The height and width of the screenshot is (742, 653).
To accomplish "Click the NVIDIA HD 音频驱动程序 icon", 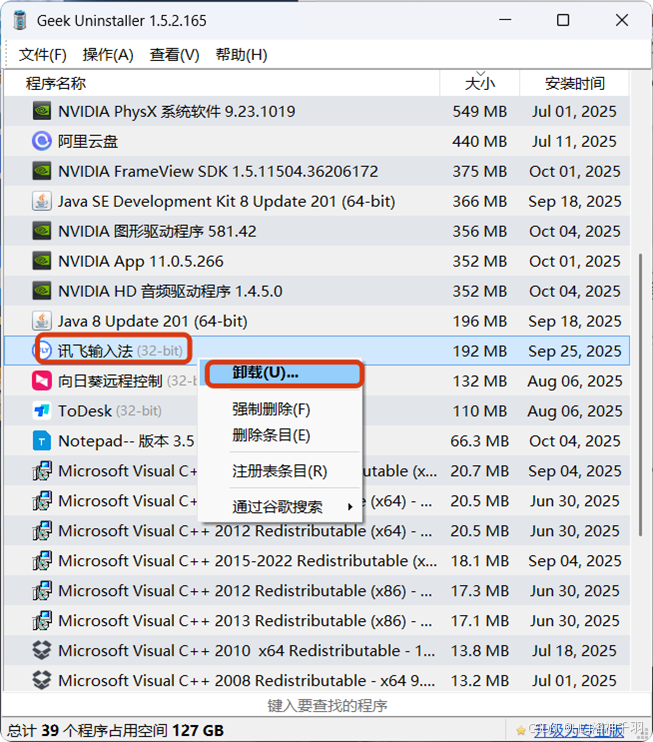I will pos(42,291).
